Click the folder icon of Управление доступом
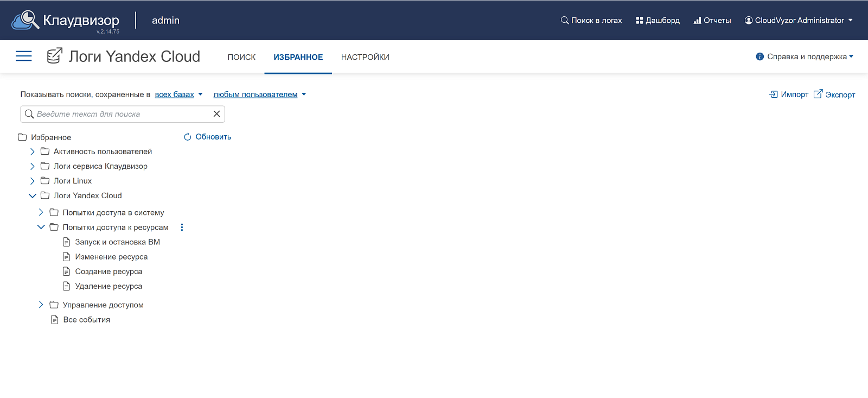 click(54, 305)
